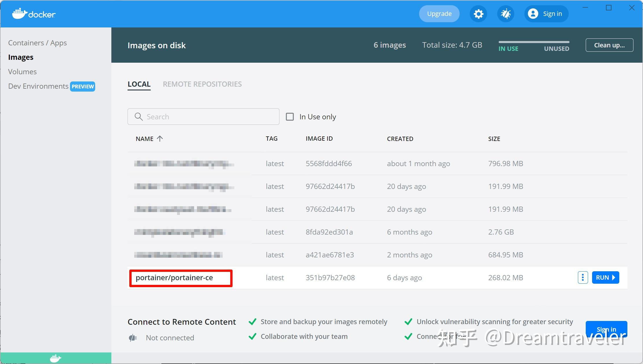Enable the In Use only filter

tap(290, 116)
